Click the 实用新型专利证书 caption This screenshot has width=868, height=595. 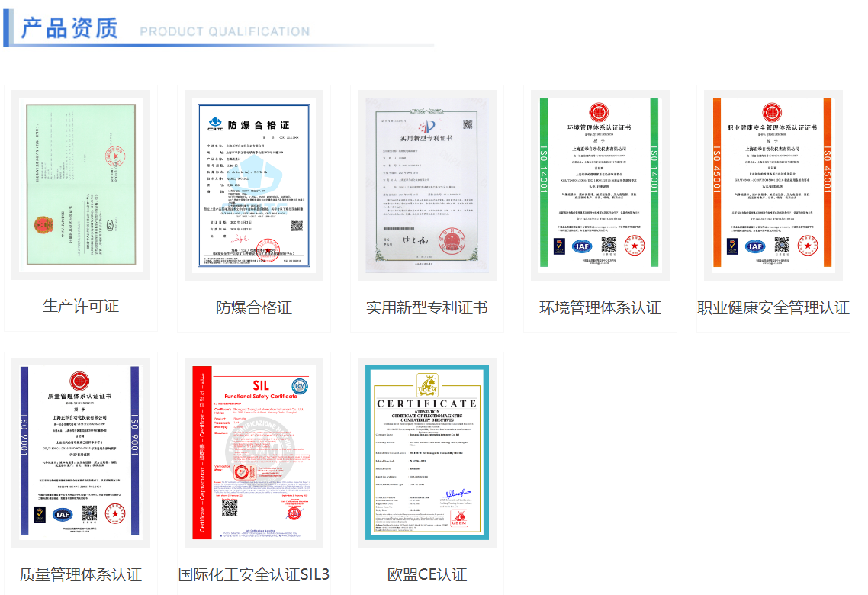427,308
